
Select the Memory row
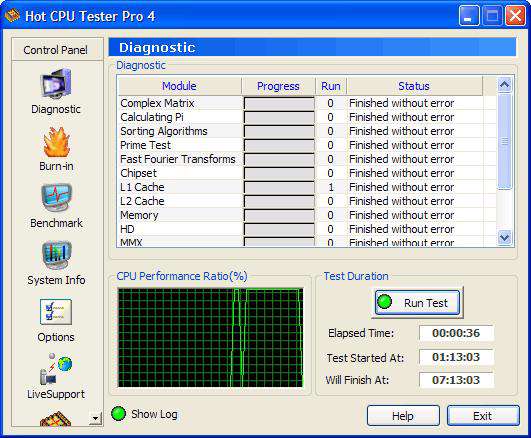306,215
